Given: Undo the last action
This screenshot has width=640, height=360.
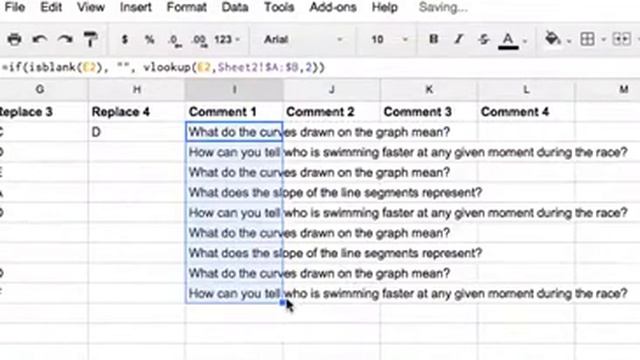Looking at the screenshot, I should pyautogui.click(x=40, y=39).
